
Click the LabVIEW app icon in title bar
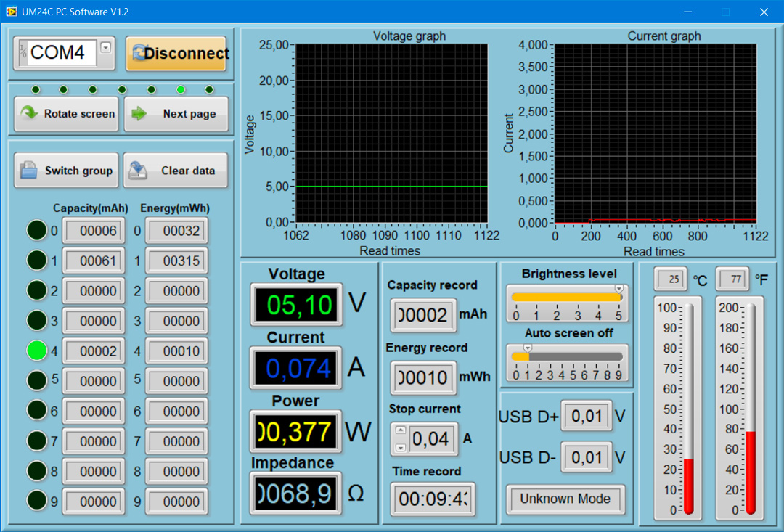tap(11, 12)
